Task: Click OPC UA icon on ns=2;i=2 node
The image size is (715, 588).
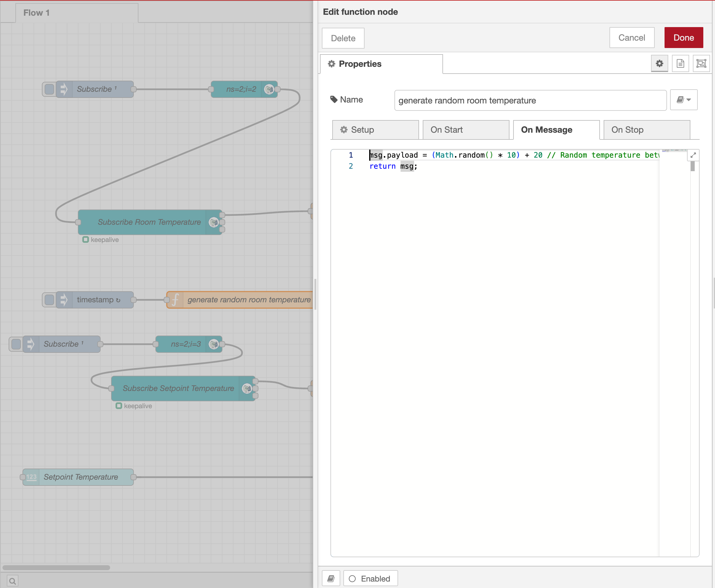Action: point(269,89)
